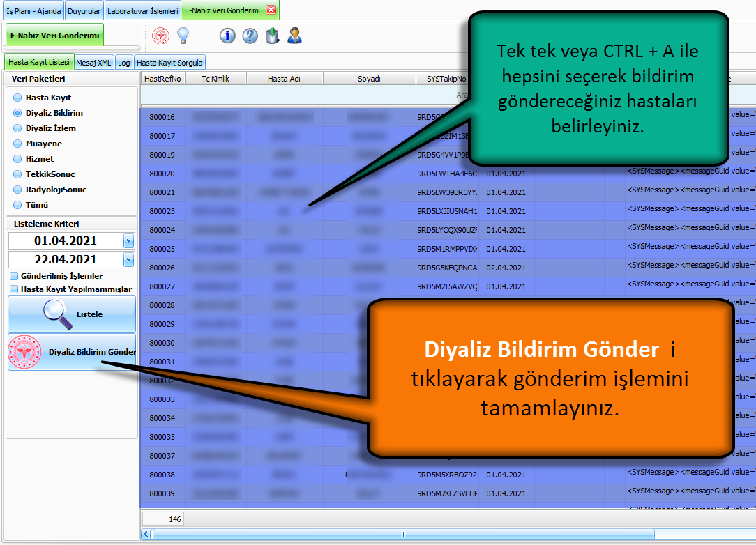The image size is (756, 545).
Task: Sort by the Tc Kimlik column header
Action: pyautogui.click(x=216, y=79)
